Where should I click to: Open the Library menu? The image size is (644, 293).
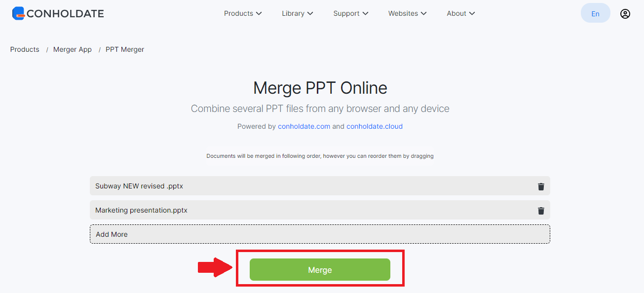coord(297,13)
